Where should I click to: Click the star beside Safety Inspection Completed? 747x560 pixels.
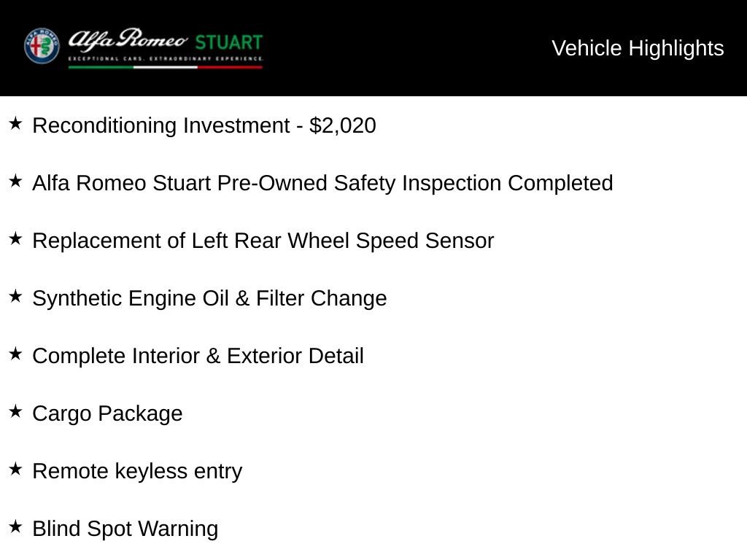pyautogui.click(x=16, y=181)
